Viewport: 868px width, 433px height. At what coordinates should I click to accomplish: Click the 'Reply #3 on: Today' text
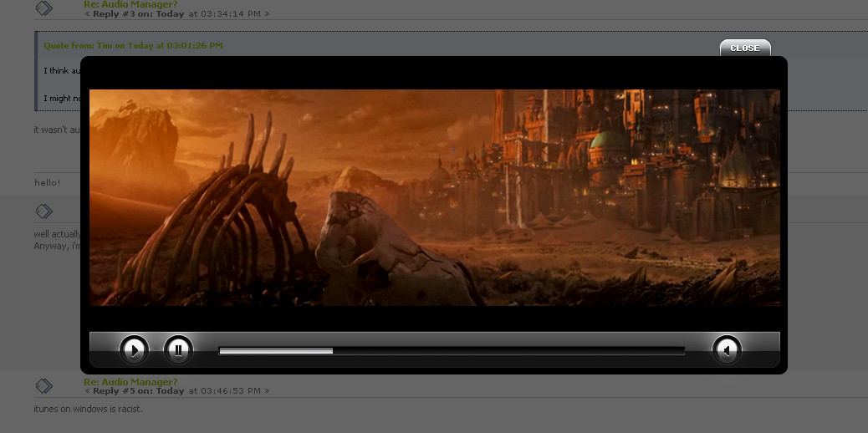(138, 14)
